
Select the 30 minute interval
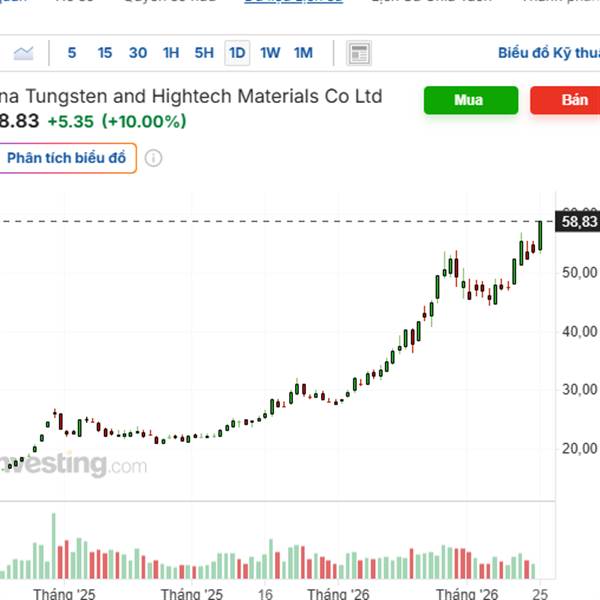coord(138,53)
